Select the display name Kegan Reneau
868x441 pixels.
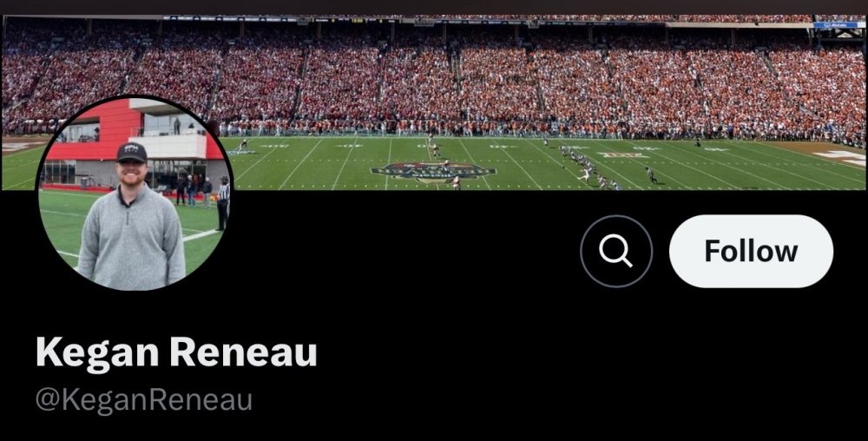tap(176, 352)
